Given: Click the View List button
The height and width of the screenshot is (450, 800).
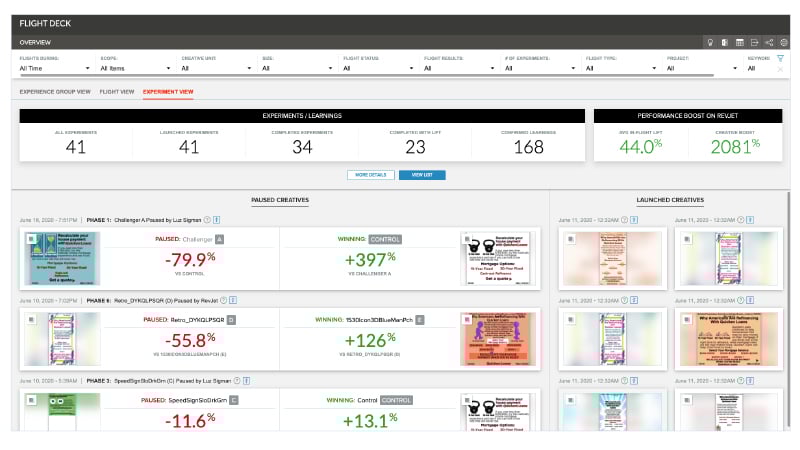Looking at the screenshot, I should point(422,175).
